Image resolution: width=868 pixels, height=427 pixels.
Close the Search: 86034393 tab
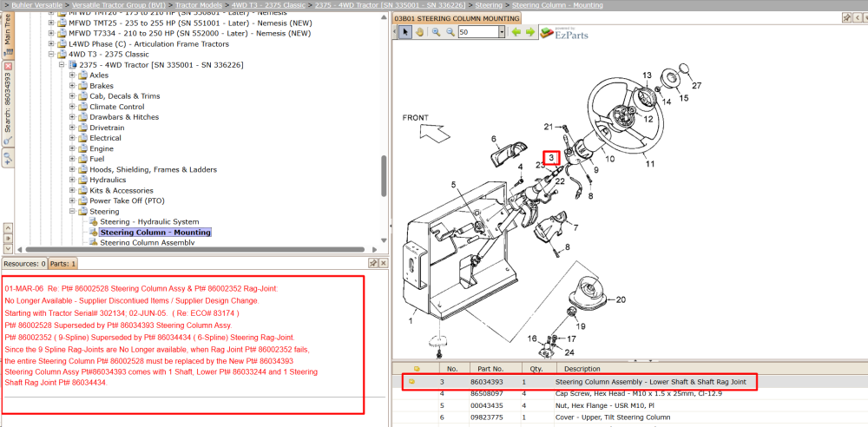[x=8, y=66]
